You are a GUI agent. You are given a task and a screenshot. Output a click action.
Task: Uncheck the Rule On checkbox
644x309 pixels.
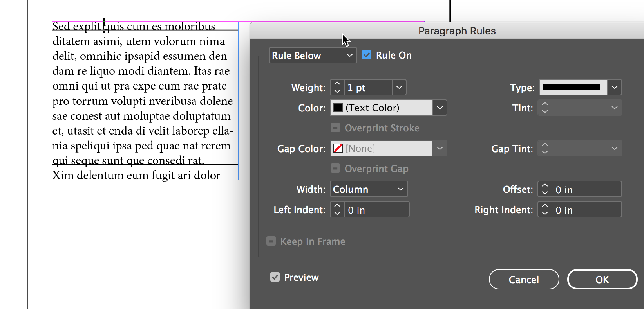coord(367,55)
